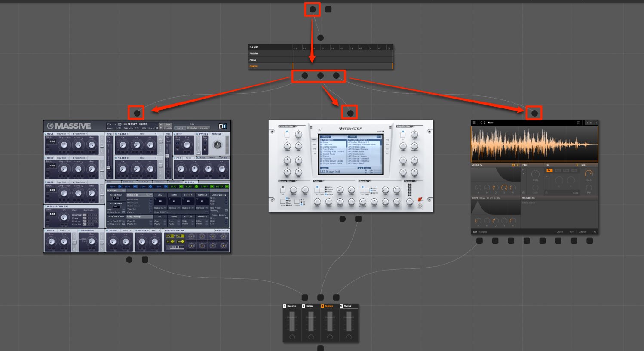Open the hamburger menu in the Nuance sampler
Image resolution: width=644 pixels, height=351 pixels.
[474, 123]
